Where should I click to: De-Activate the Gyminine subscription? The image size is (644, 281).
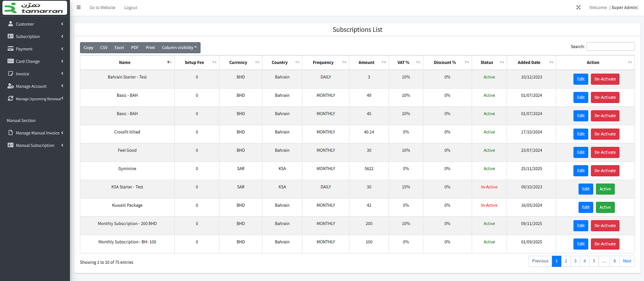coord(605,171)
